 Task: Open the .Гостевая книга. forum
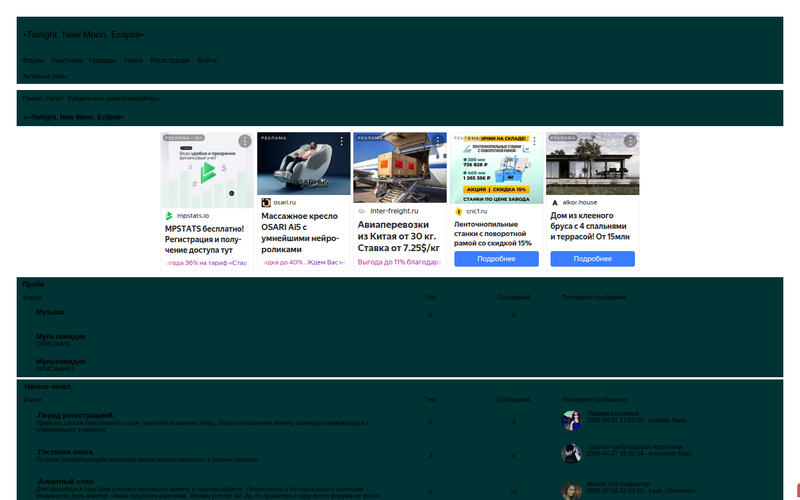[66, 451]
